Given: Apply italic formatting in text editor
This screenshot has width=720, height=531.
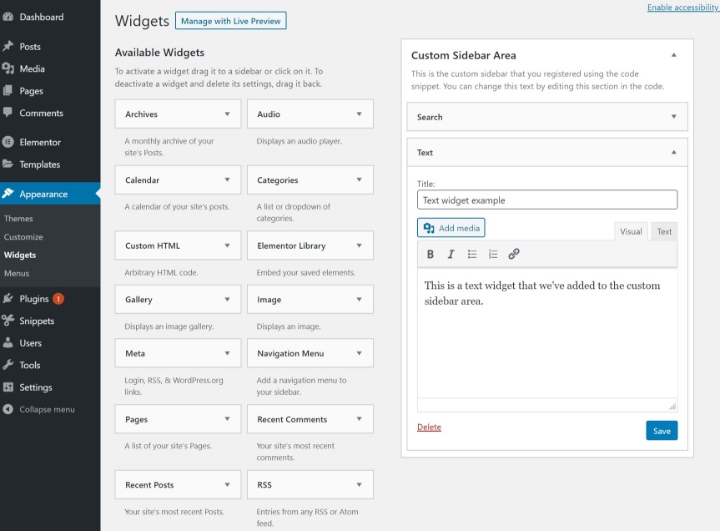Looking at the screenshot, I should tap(451, 254).
